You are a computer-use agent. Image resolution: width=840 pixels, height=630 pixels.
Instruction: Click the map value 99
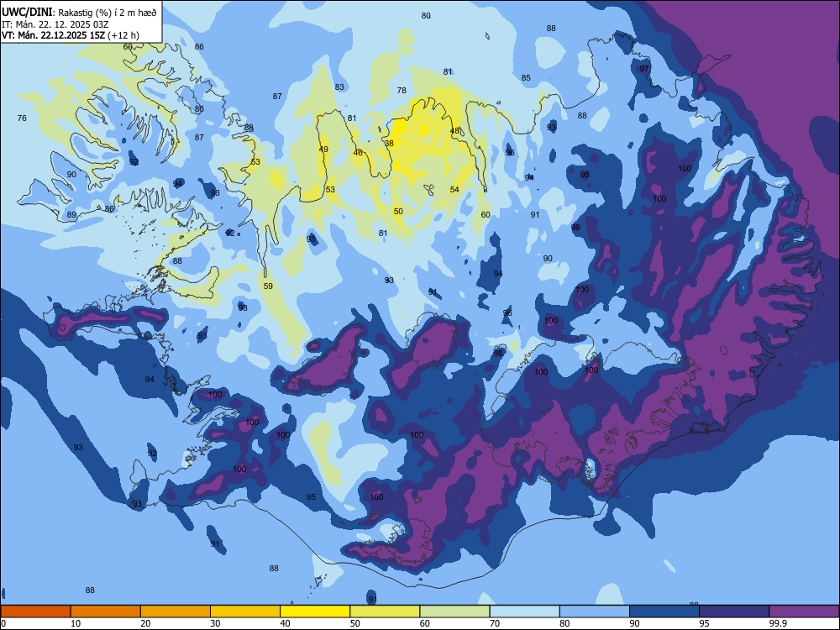tap(575, 227)
